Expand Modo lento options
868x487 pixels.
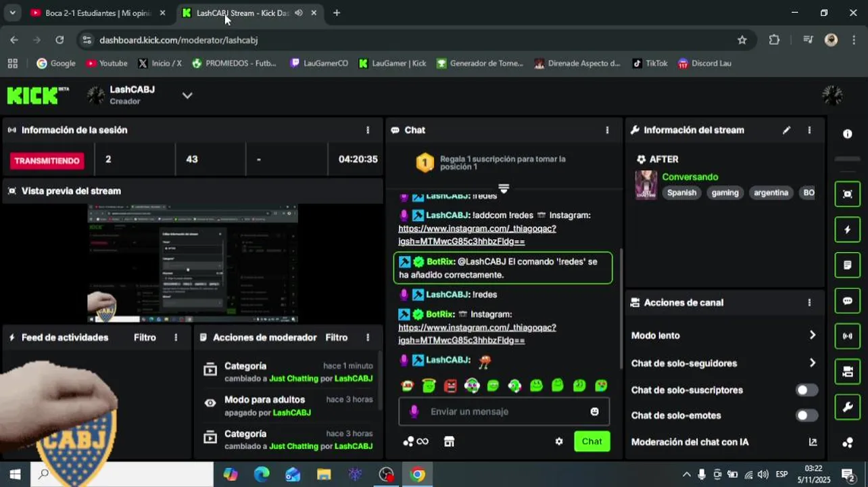click(812, 335)
